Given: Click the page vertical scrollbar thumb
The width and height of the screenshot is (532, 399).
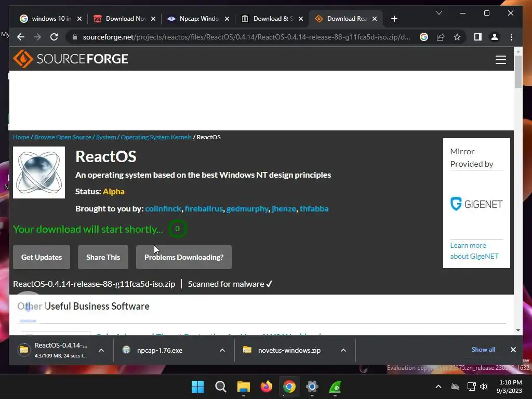Looking at the screenshot, I should pyautogui.click(x=518, y=72).
